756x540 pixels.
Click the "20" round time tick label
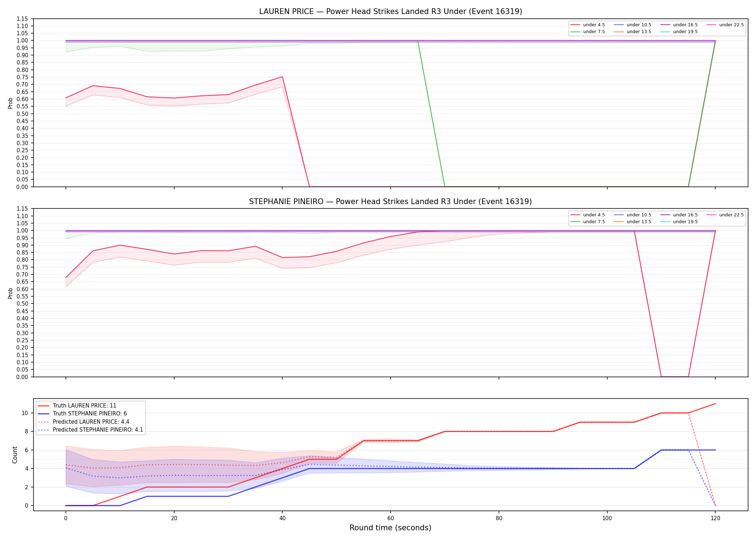tap(174, 518)
